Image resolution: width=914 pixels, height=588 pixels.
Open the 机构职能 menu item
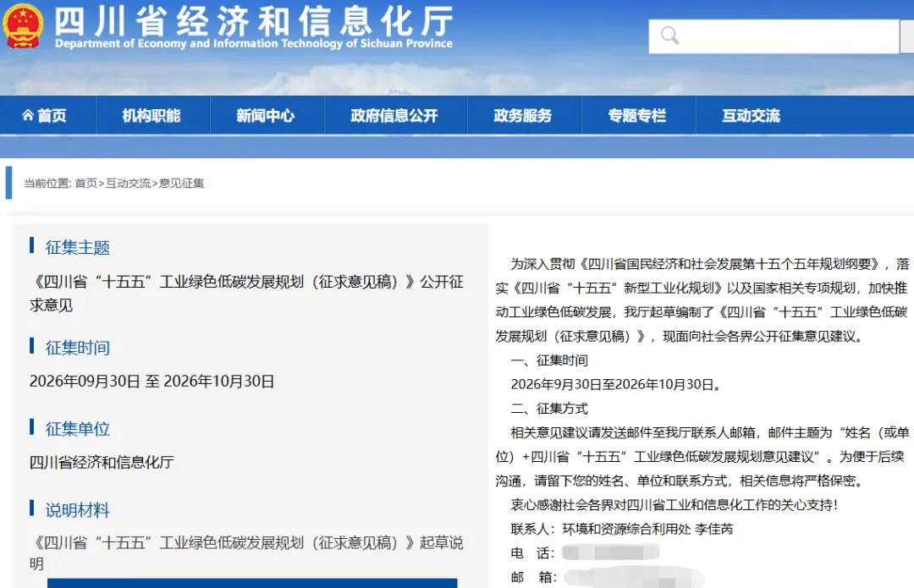(x=151, y=115)
